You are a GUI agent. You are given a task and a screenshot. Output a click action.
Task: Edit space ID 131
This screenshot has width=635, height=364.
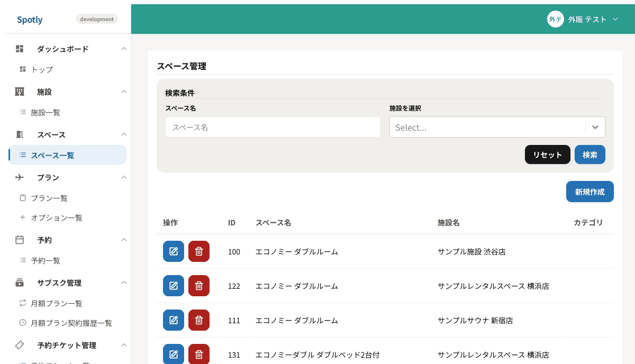[x=174, y=354]
